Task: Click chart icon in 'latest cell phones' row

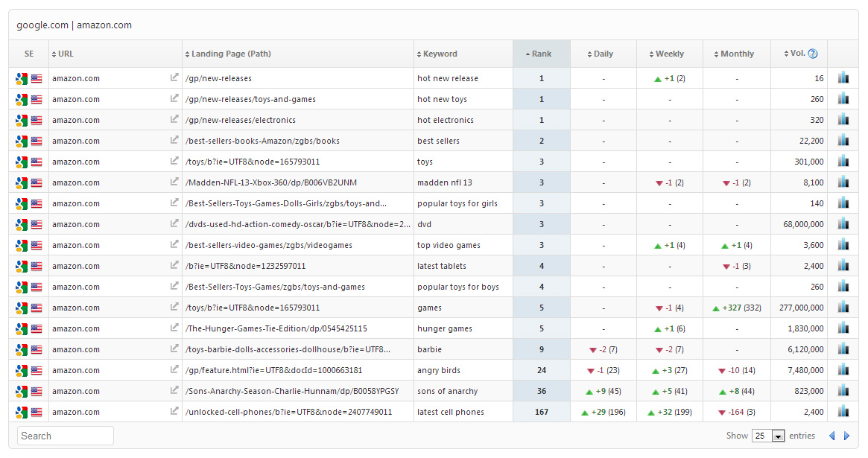Action: (x=843, y=411)
